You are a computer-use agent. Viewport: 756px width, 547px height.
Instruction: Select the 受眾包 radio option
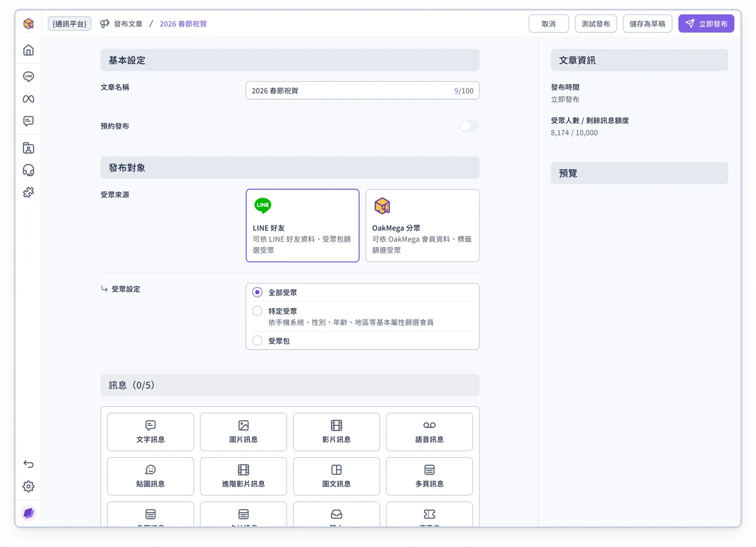pos(257,341)
